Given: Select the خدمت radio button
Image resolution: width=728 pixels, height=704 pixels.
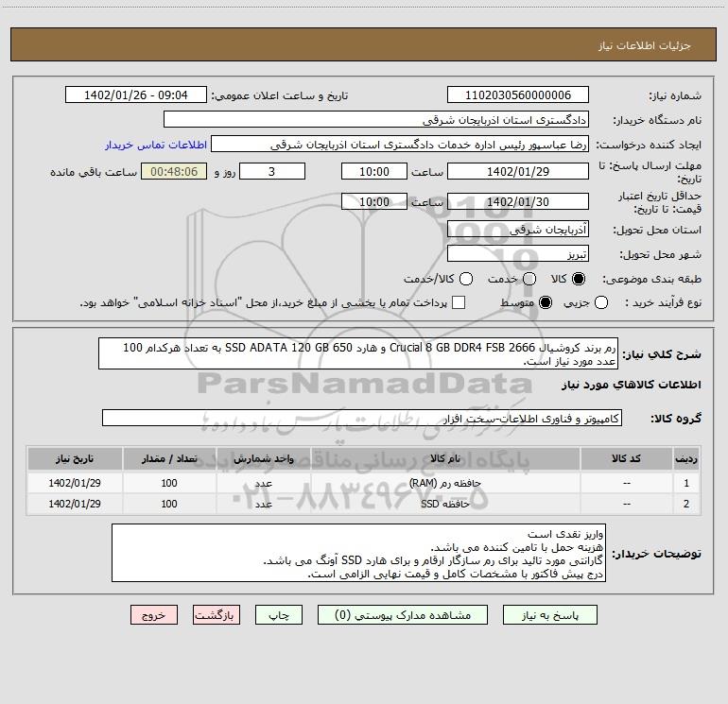Looking at the screenshot, I should pos(529,279).
